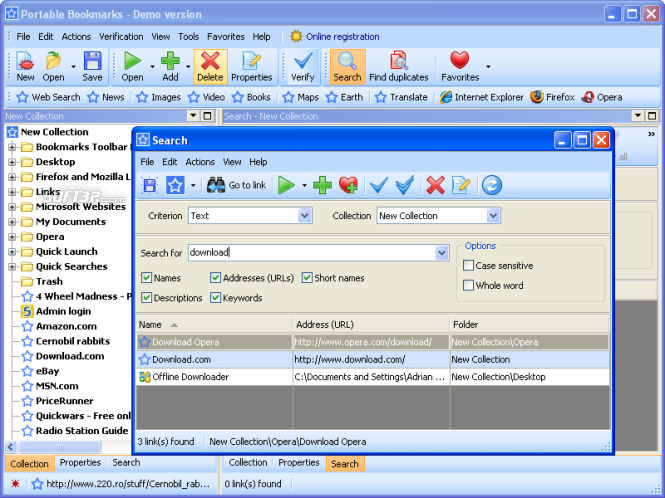Image resolution: width=665 pixels, height=498 pixels.
Task: Open the Verification menu in main window
Action: click(x=121, y=36)
